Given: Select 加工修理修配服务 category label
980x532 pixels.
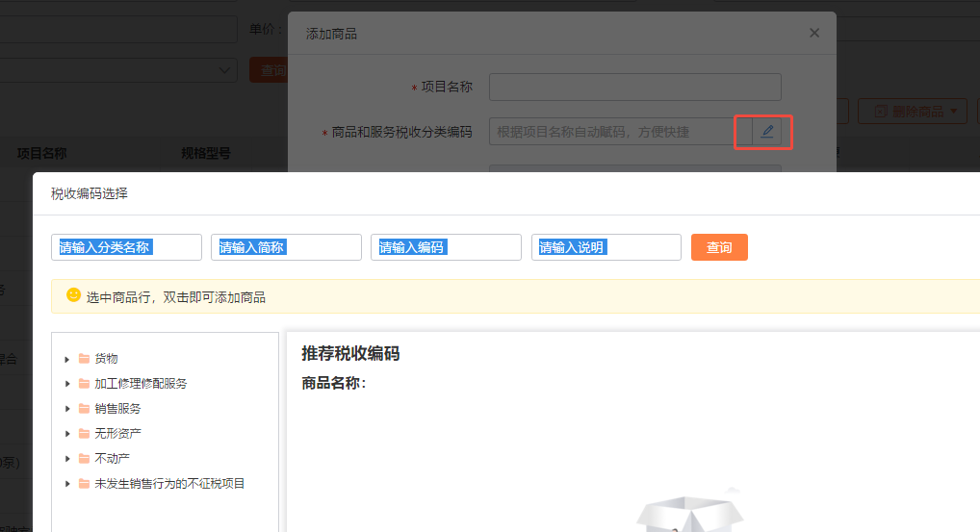Looking at the screenshot, I should tap(141, 384).
